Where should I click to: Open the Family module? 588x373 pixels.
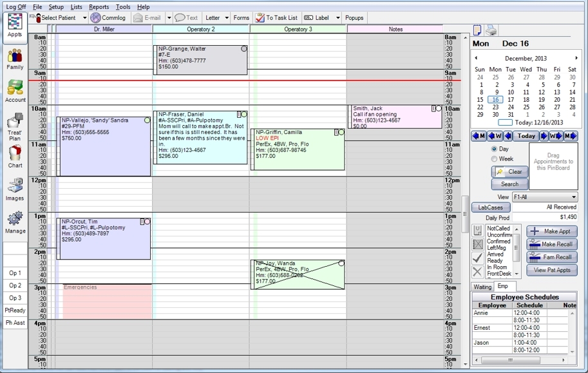coord(15,58)
